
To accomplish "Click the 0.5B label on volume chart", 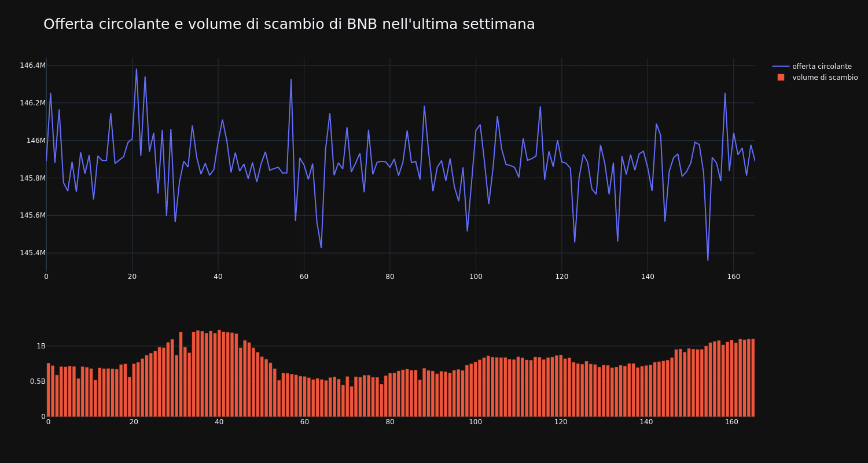I will [38, 381].
